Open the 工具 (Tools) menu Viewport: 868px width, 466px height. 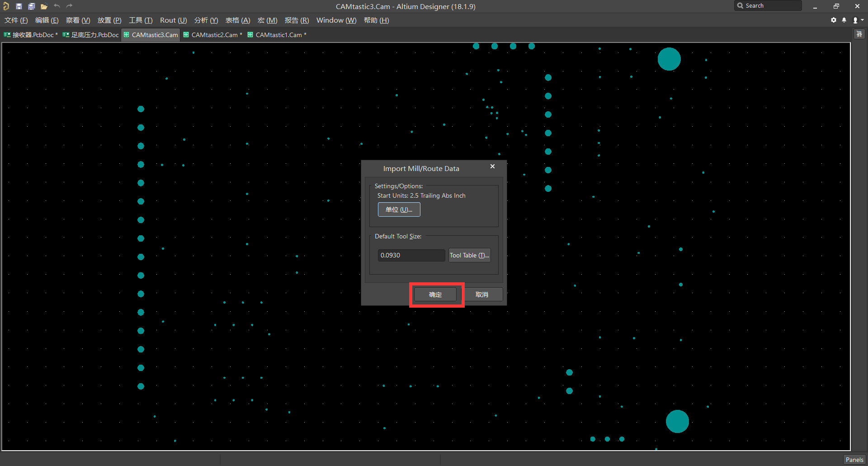click(140, 20)
